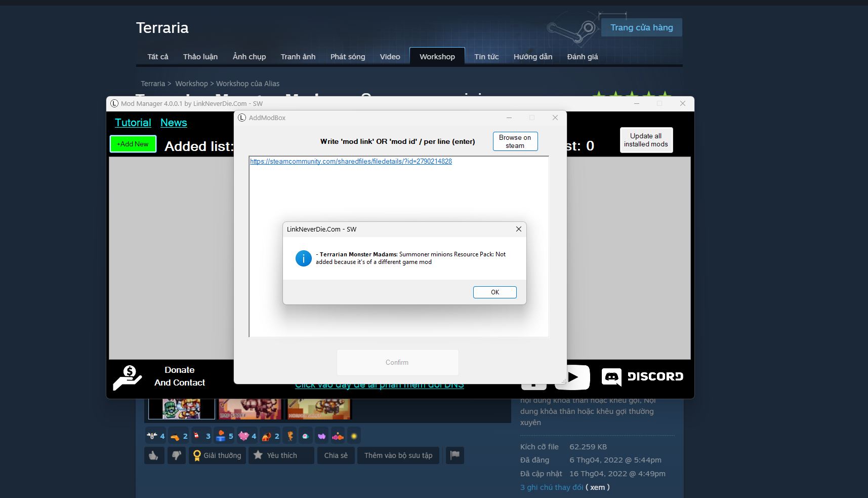Click the Donate hand-with-coin icon
The width and height of the screenshot is (868, 498).
[127, 378]
